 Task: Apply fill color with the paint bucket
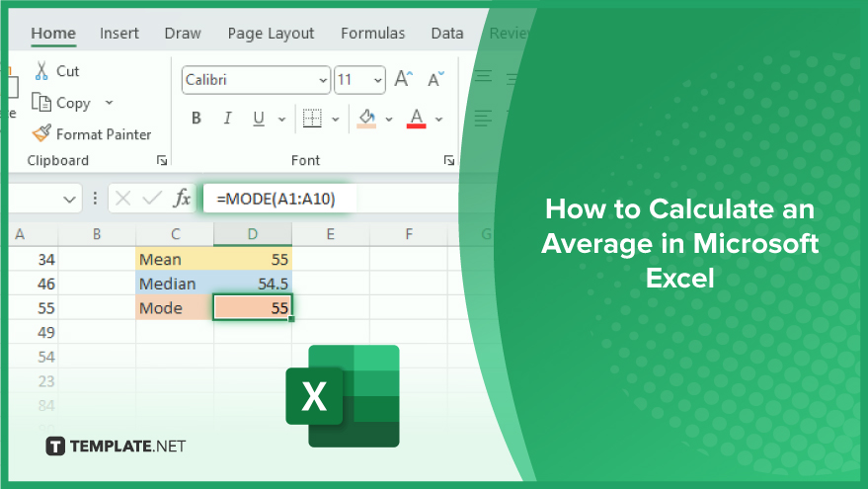[366, 118]
